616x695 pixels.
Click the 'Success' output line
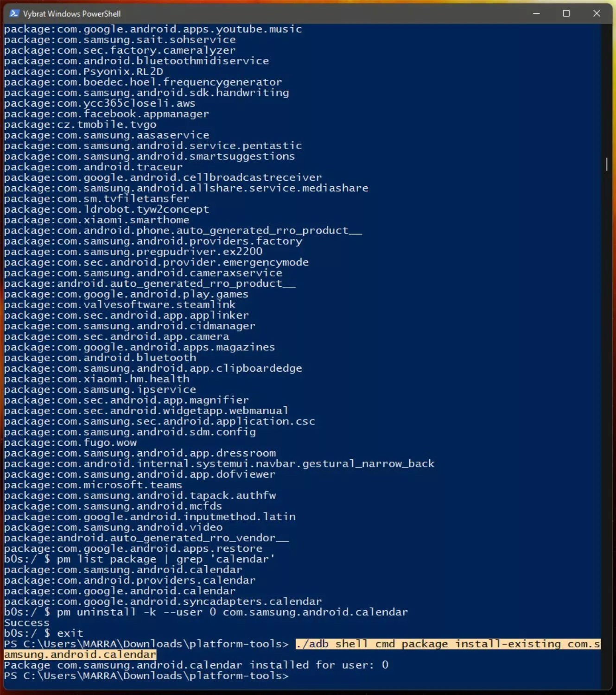click(x=27, y=624)
